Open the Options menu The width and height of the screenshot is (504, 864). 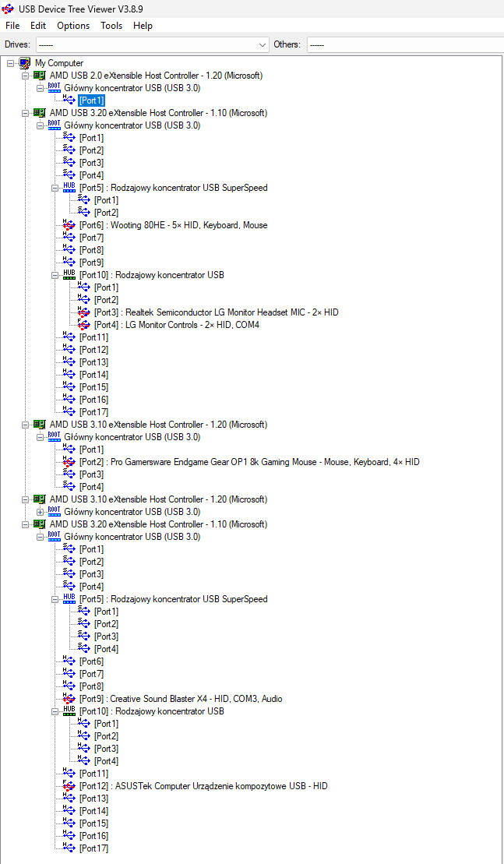[73, 26]
